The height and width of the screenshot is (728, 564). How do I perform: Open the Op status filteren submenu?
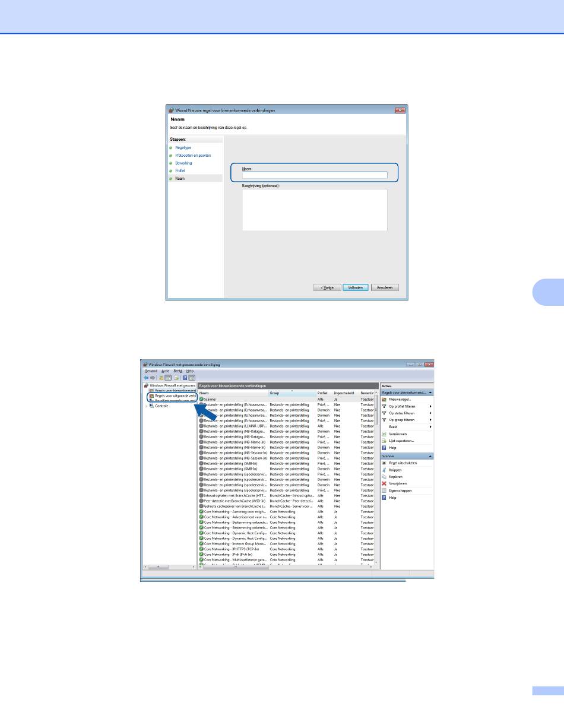[x=407, y=413]
